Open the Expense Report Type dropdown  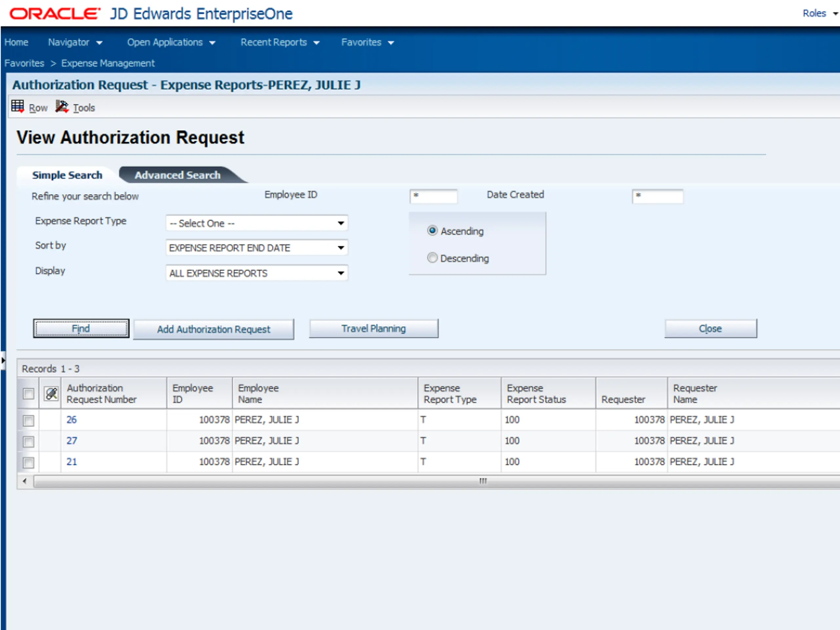point(257,223)
